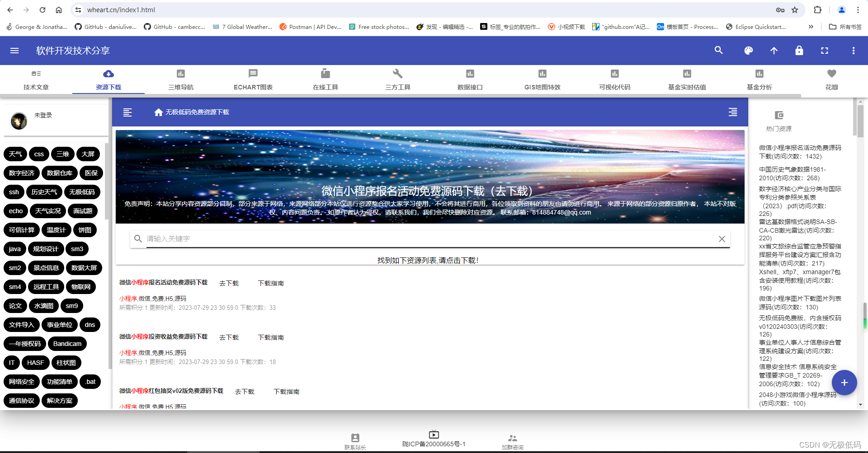Click the password key icon in address bar

tap(780, 10)
